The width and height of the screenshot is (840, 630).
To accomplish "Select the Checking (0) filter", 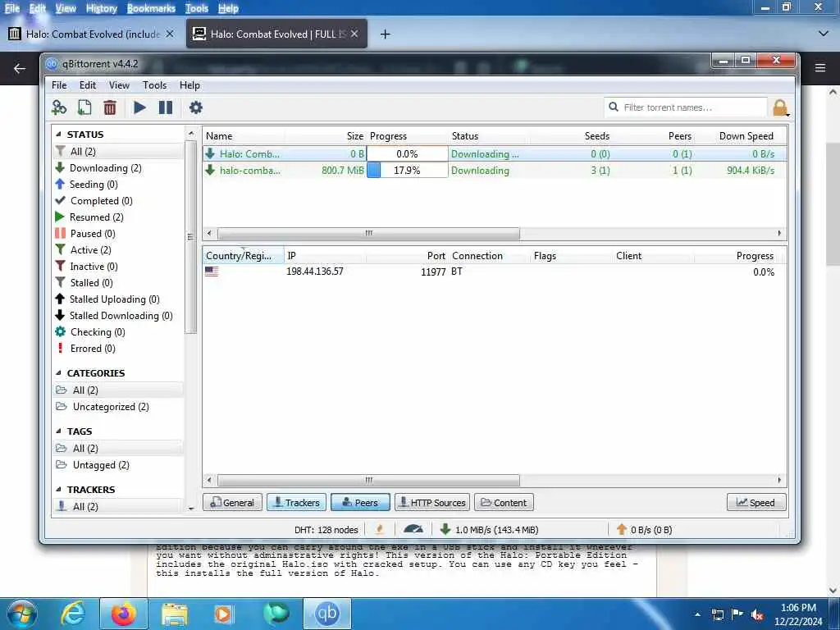I will click(118, 332).
